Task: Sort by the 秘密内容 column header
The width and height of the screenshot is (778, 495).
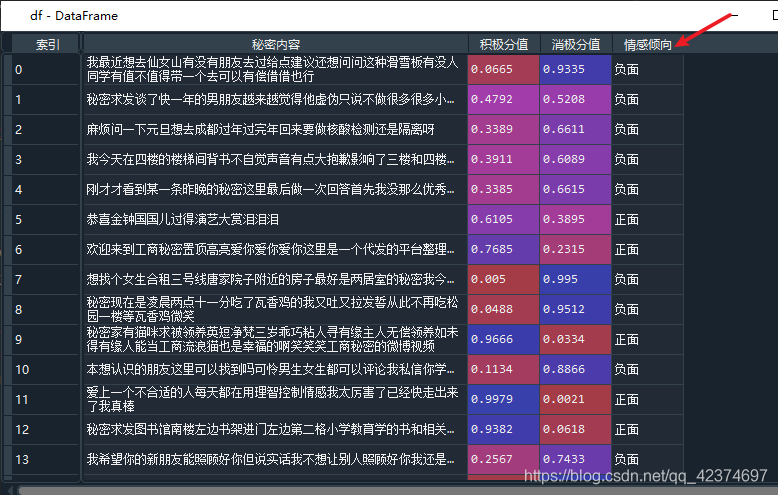Action: point(275,45)
